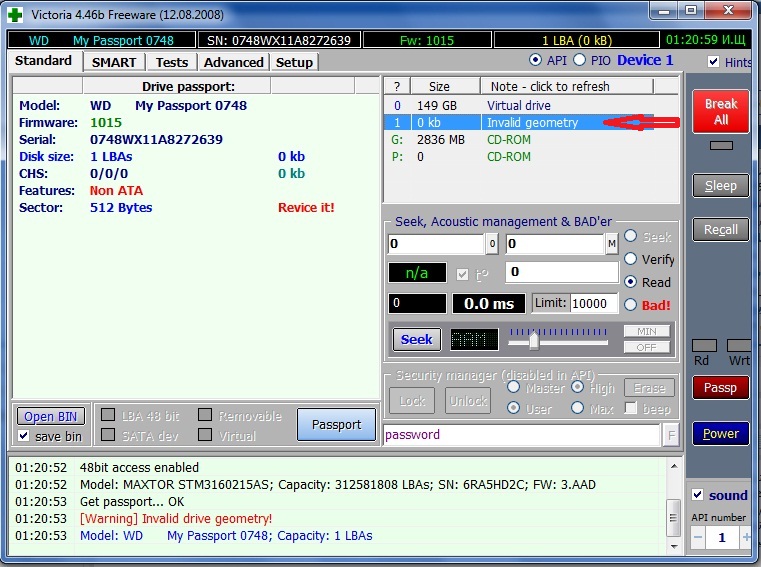This screenshot has width=761, height=567.
Task: Click the Limit field showing 10000
Action: [x=594, y=304]
